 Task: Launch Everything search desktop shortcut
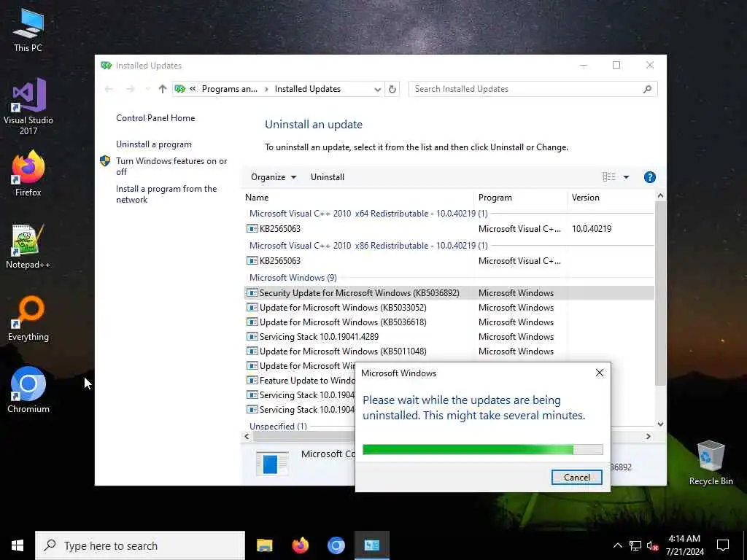(x=28, y=319)
